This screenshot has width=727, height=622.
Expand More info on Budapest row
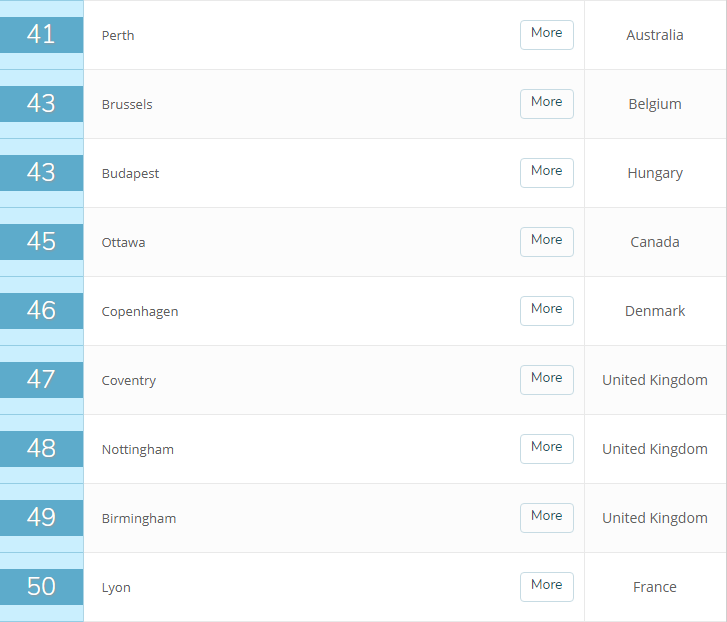(546, 172)
